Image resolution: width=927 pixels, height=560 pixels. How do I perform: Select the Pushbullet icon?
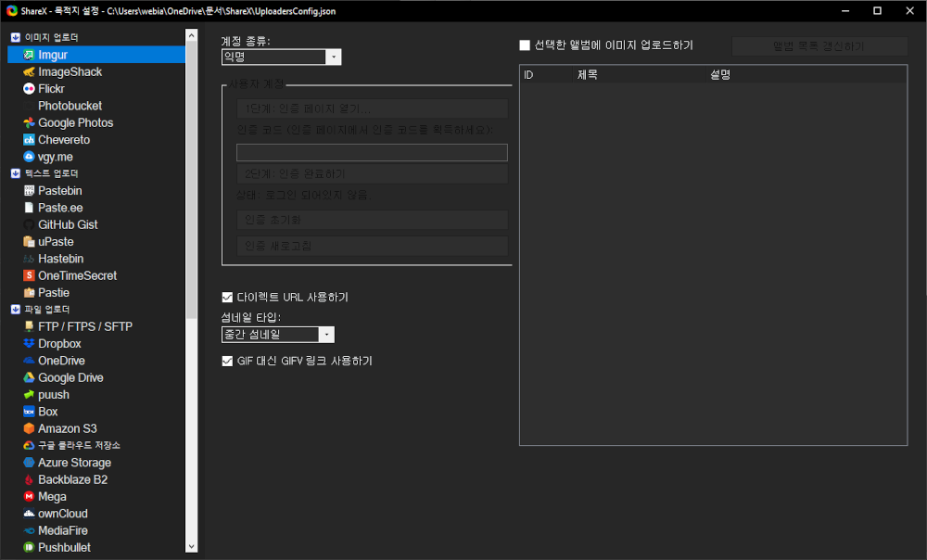pyautogui.click(x=29, y=548)
